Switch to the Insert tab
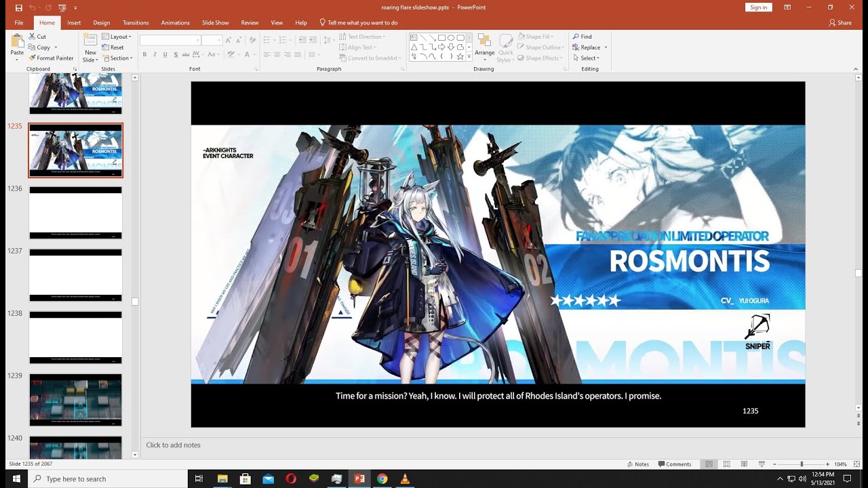 click(x=74, y=22)
